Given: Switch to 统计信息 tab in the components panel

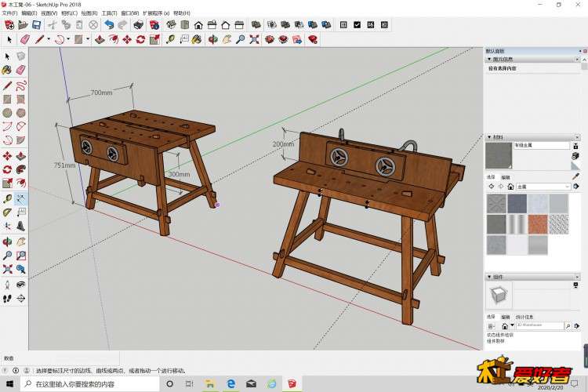Looking at the screenshot, I should (x=524, y=317).
